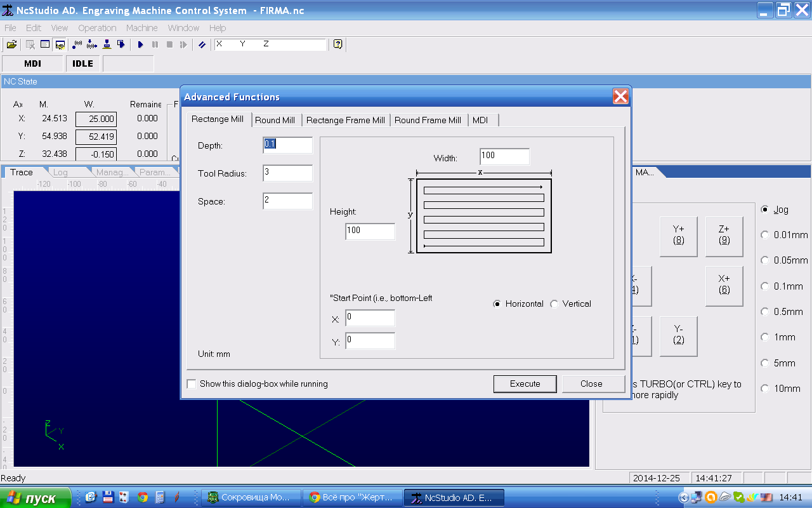
Task: Choose the 5mm step radio button
Action: pos(765,363)
